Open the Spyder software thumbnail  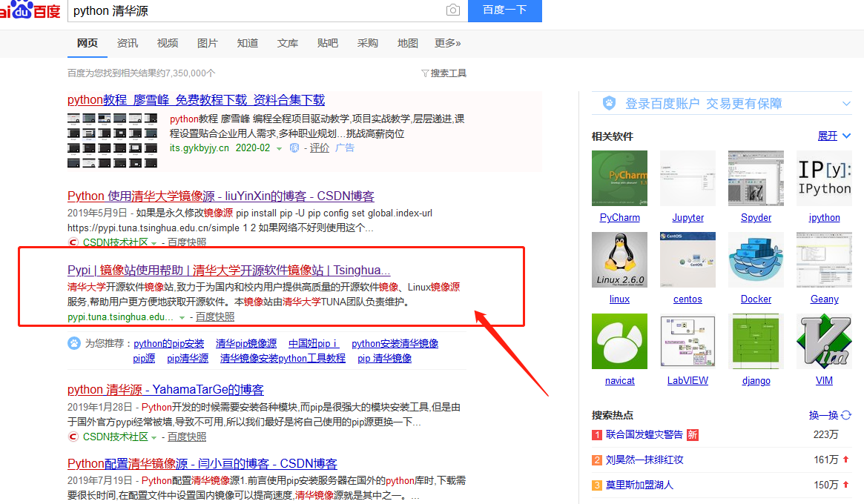(756, 178)
